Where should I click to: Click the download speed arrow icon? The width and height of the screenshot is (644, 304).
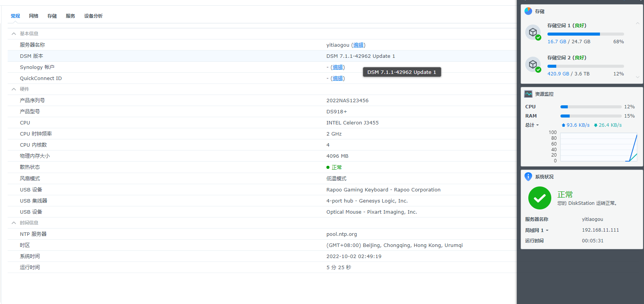pos(596,125)
